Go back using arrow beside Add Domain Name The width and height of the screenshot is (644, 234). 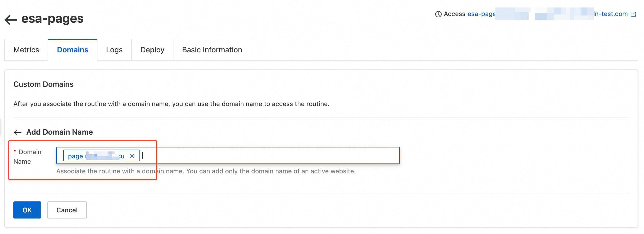pyautogui.click(x=18, y=132)
